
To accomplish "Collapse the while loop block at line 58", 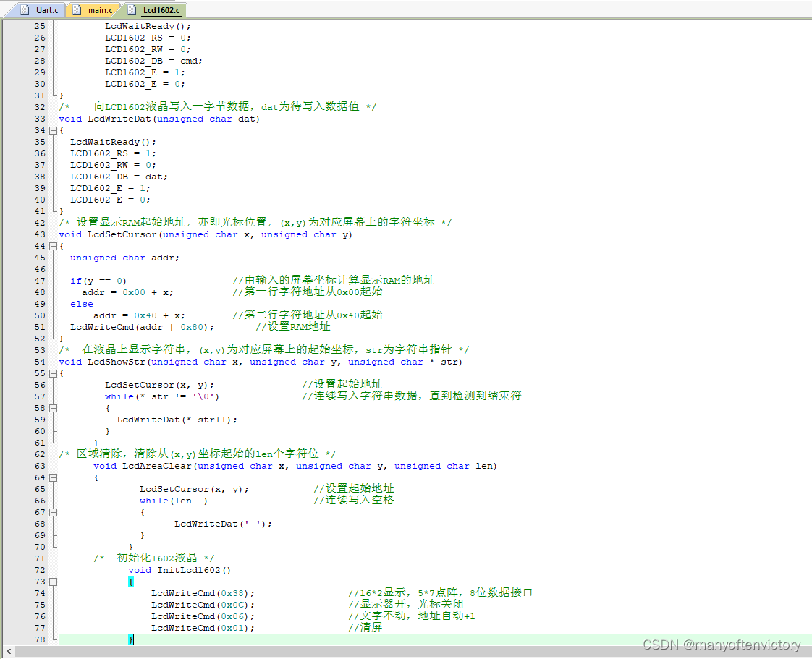I will [53, 408].
